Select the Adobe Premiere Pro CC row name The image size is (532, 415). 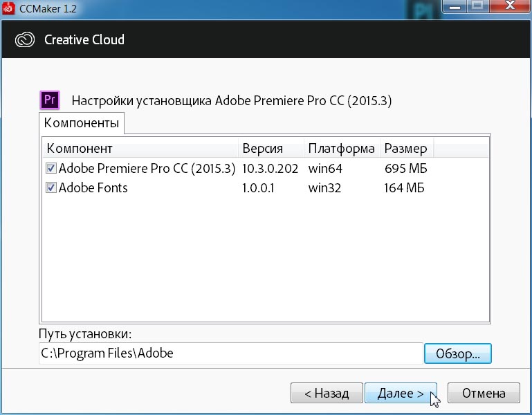tap(147, 169)
